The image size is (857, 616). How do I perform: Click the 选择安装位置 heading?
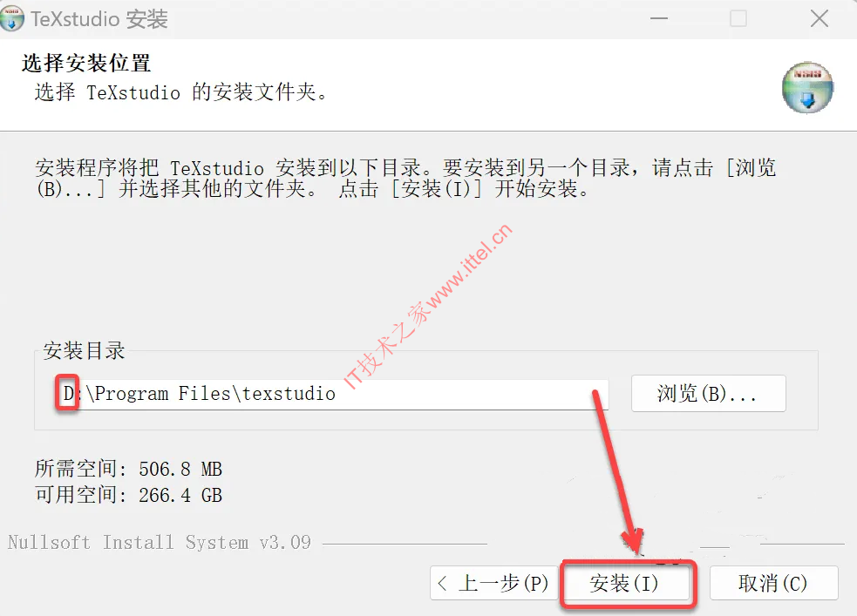coord(85,64)
